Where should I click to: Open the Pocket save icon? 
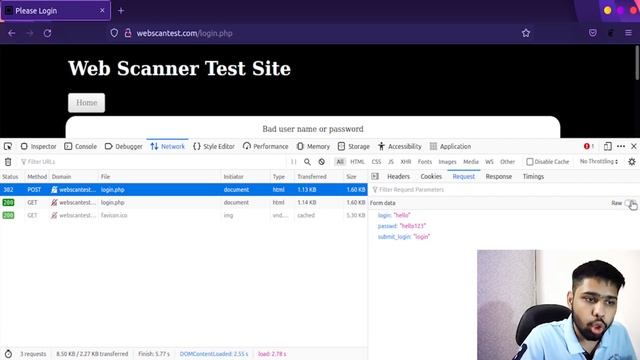point(593,33)
